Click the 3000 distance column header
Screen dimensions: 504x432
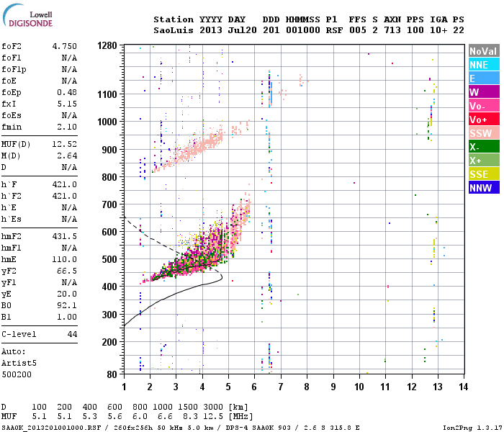pyautogui.click(x=213, y=407)
